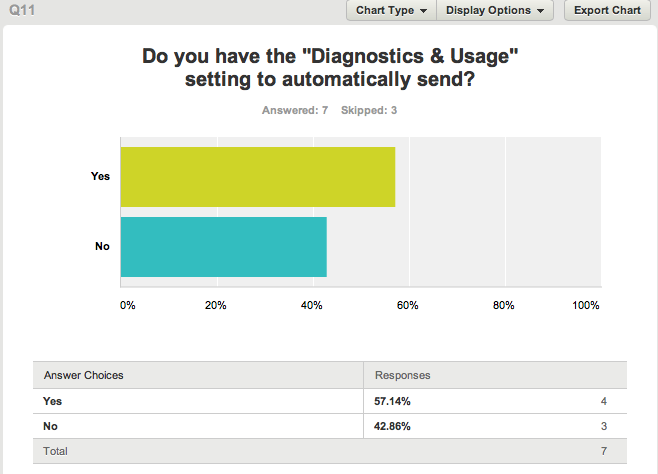Expand the Display Options menu
The width and height of the screenshot is (658, 474).
(495, 10)
